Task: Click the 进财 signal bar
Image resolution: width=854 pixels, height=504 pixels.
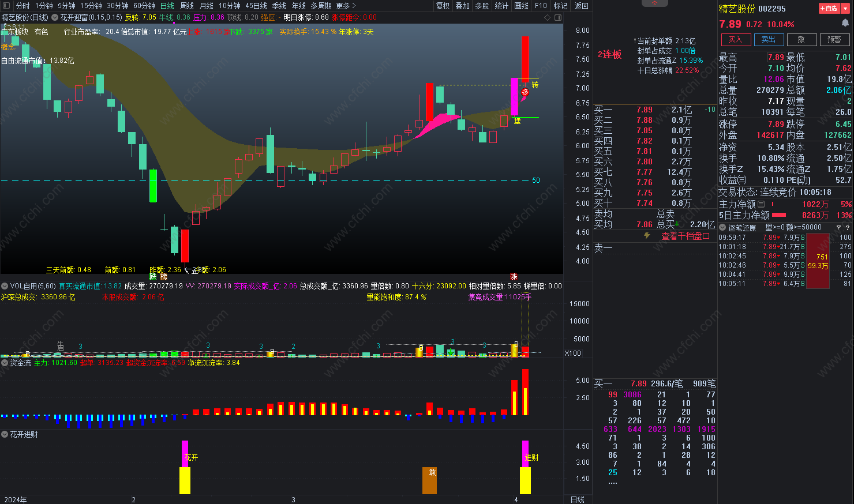Action: (525, 467)
